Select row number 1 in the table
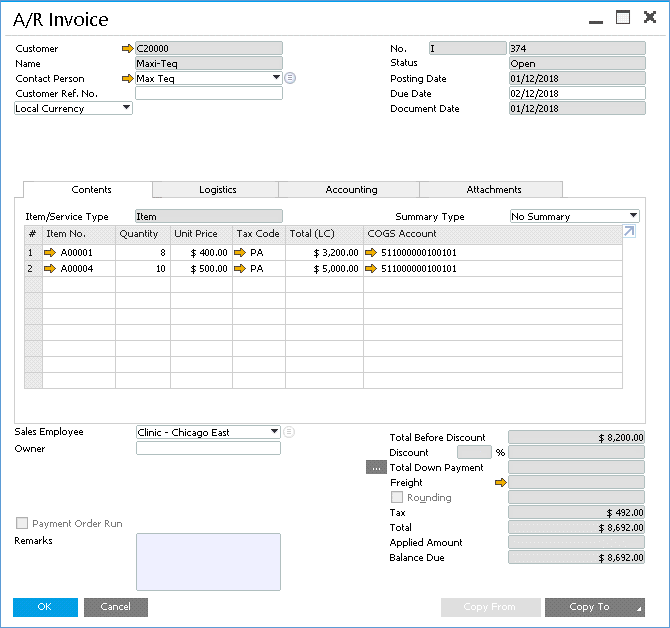 33,252
